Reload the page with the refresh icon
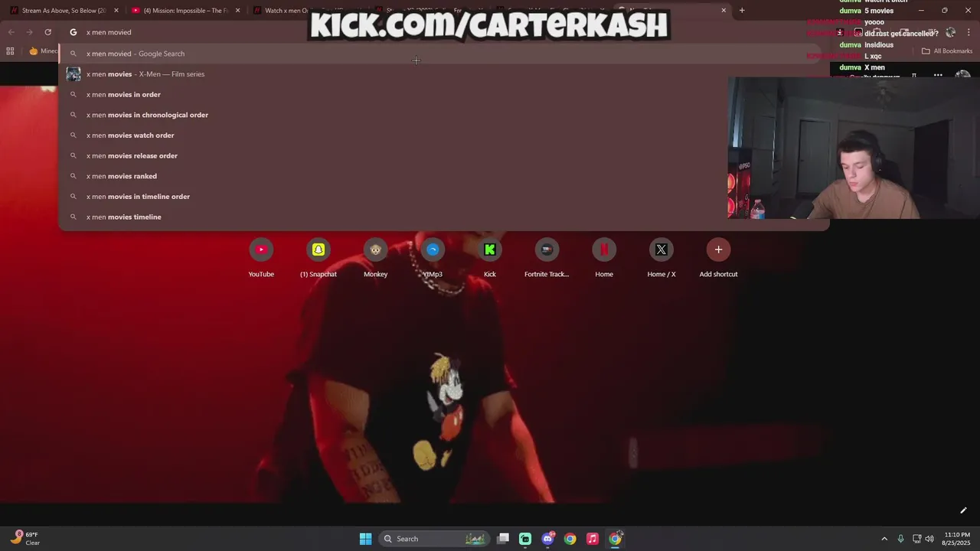This screenshot has height=551, width=980. coord(48,32)
